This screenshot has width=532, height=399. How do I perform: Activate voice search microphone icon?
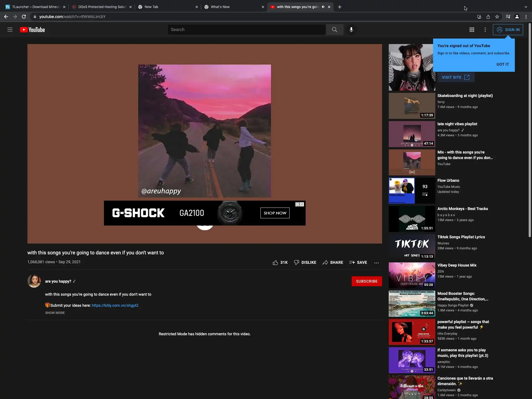351,30
